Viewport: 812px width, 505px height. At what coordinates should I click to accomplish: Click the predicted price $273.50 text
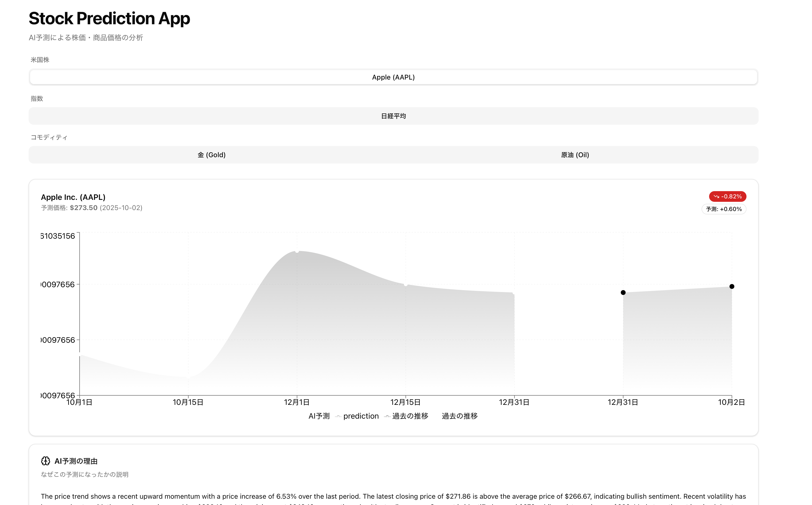pyautogui.click(x=83, y=208)
